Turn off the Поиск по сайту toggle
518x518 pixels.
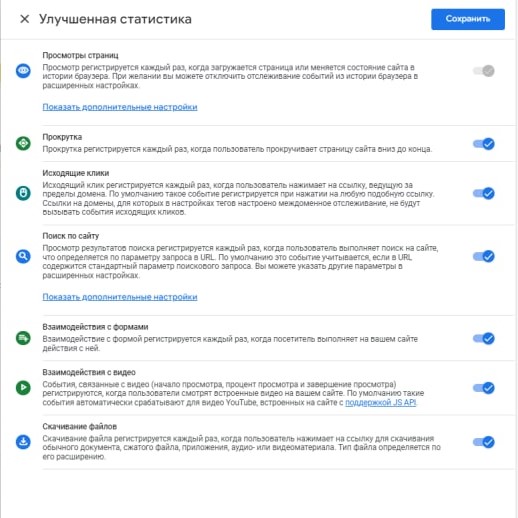(484, 256)
